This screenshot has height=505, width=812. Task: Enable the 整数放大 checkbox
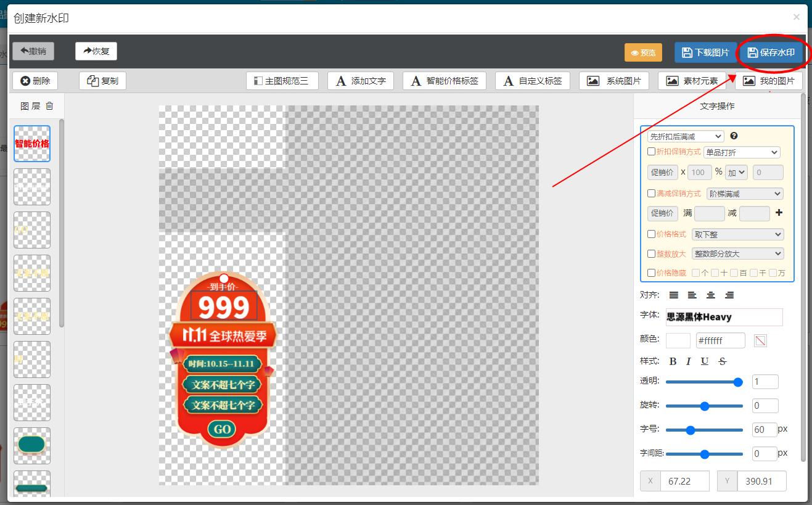pyautogui.click(x=651, y=253)
